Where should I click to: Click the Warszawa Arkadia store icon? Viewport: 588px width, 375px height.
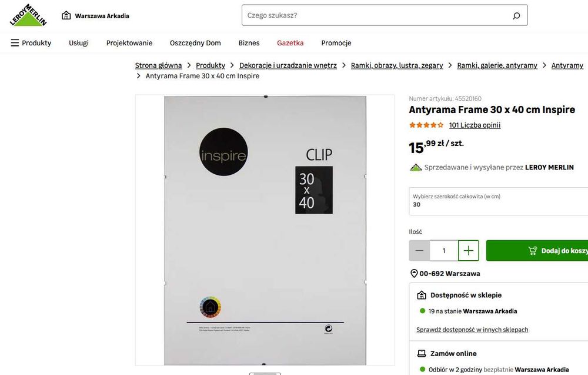coord(66,15)
